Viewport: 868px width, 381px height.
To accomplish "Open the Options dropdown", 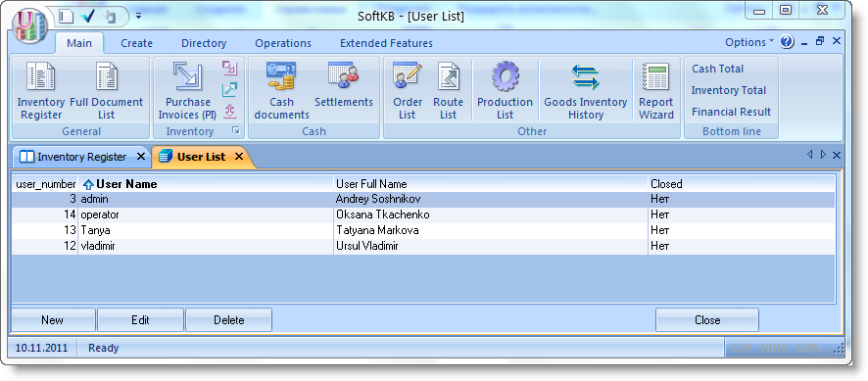I will click(x=749, y=42).
